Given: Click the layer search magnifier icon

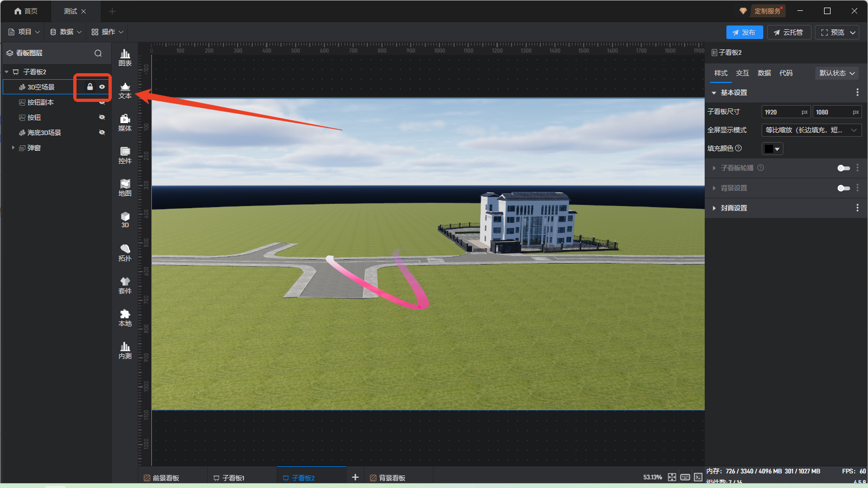Looking at the screenshot, I should (x=98, y=53).
